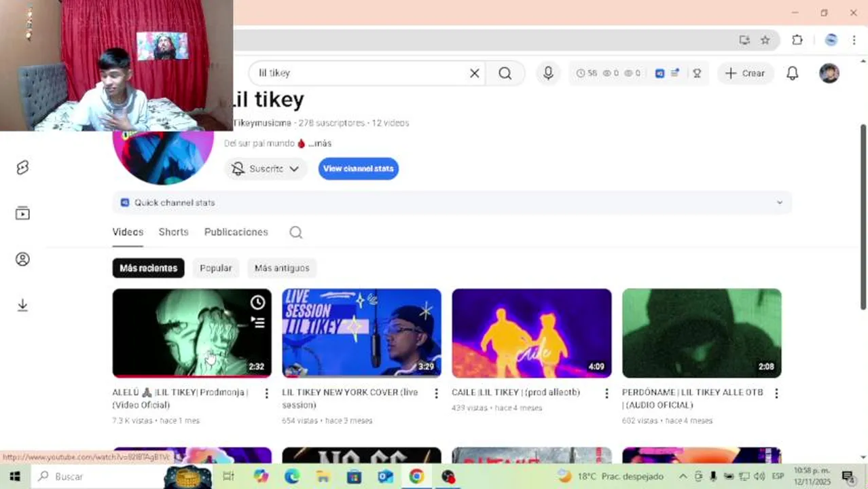Screen dimensions: 868x489
Task: Open Microsoft Edge from the taskbar
Action: tap(292, 476)
